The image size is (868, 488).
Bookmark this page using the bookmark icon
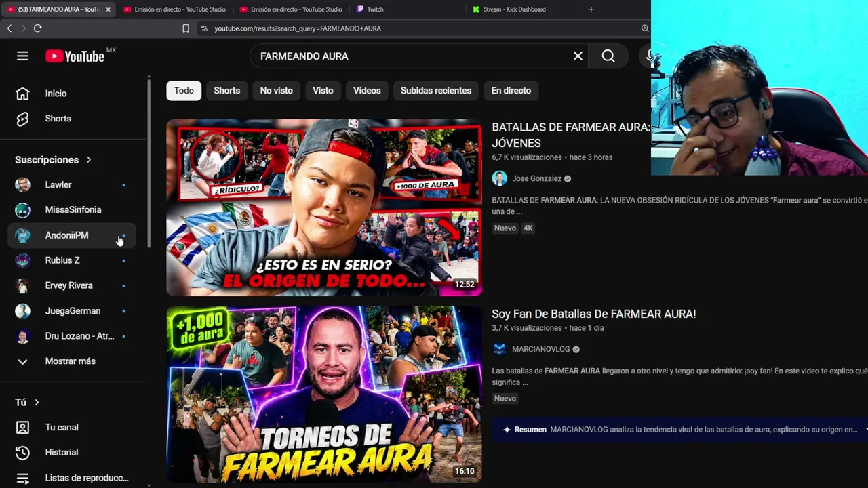(x=186, y=28)
